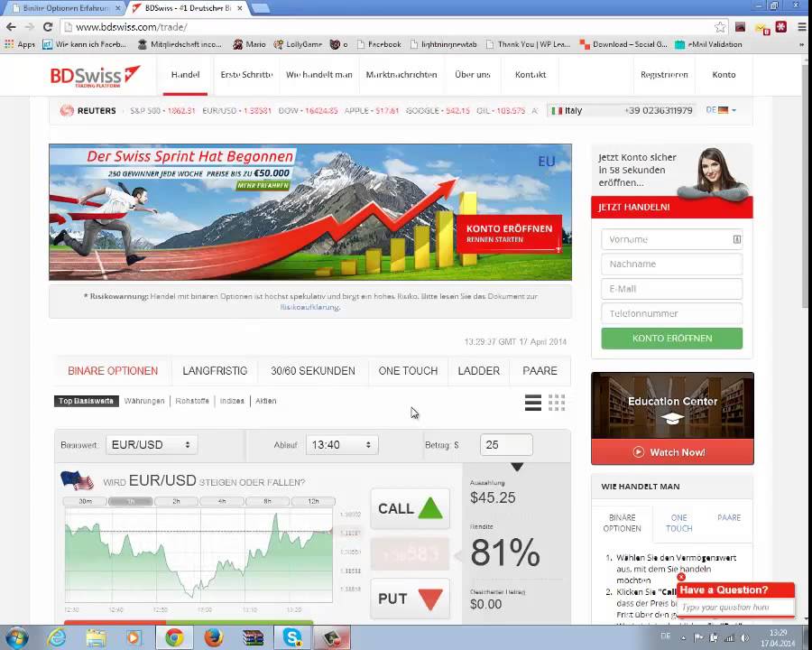Switch to list view layout icon

click(533, 403)
